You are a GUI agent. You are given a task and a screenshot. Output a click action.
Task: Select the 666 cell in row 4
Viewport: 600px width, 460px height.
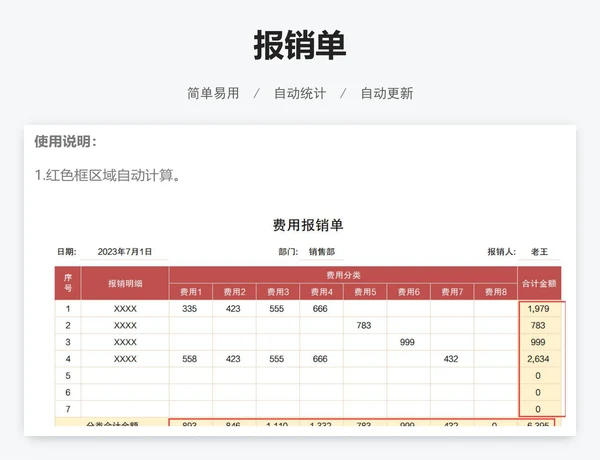point(321,359)
